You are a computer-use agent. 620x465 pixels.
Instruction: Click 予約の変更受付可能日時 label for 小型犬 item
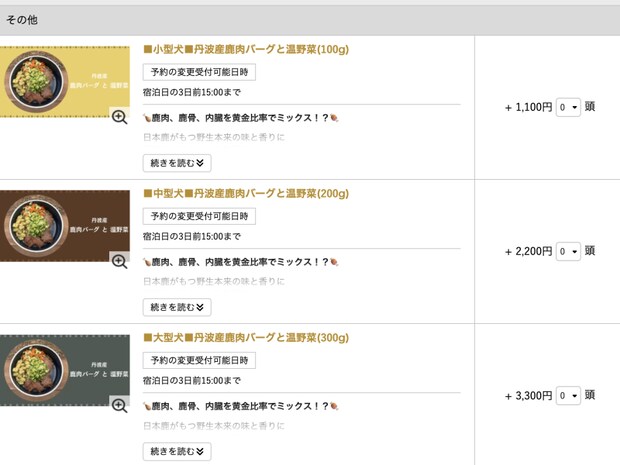[199, 72]
